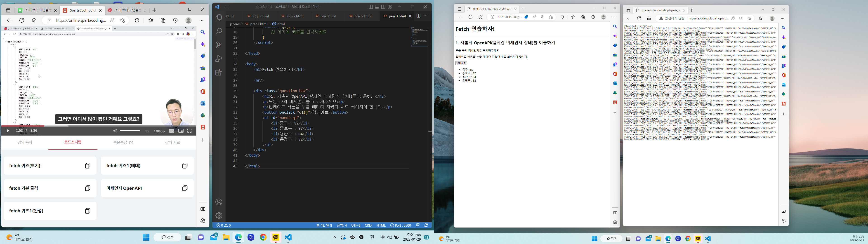The height and width of the screenshot is (244, 868).
Task: Copy the fetch 퀴즈1(뼈대) snippet
Action: click(x=185, y=165)
